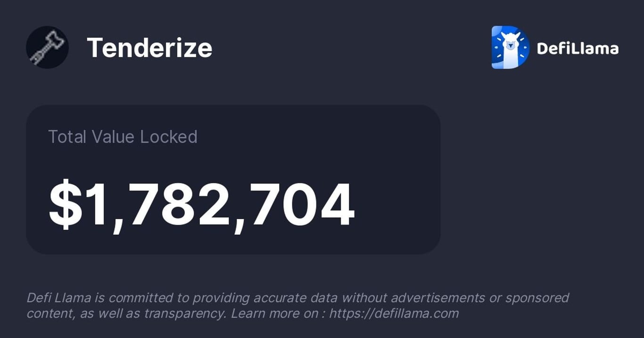
Task: Click the word "Locked" in the card label
Action: [169, 137]
